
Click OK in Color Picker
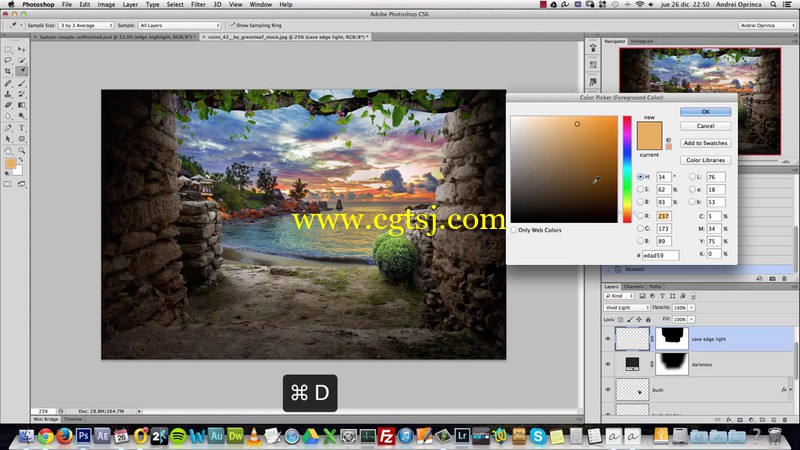(x=705, y=112)
